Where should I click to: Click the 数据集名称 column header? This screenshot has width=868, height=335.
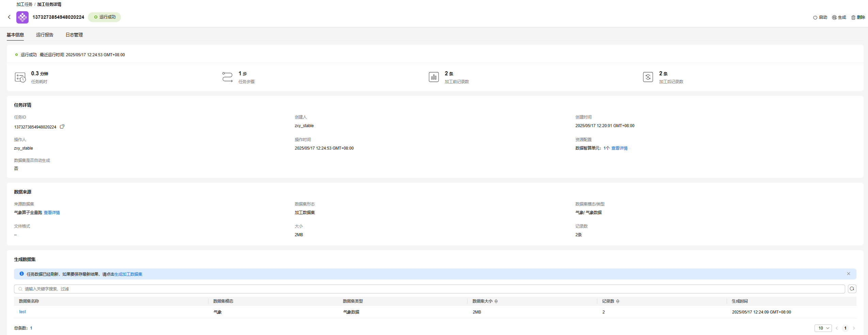click(x=29, y=301)
